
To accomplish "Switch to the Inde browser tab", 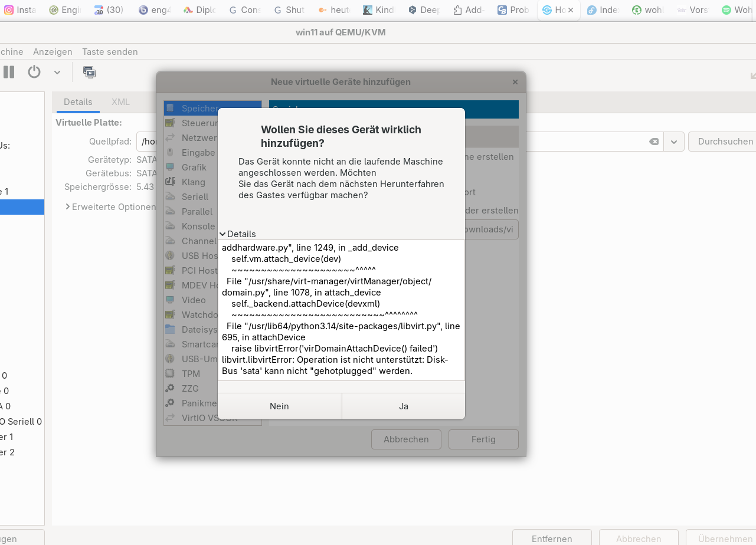I will coord(604,10).
